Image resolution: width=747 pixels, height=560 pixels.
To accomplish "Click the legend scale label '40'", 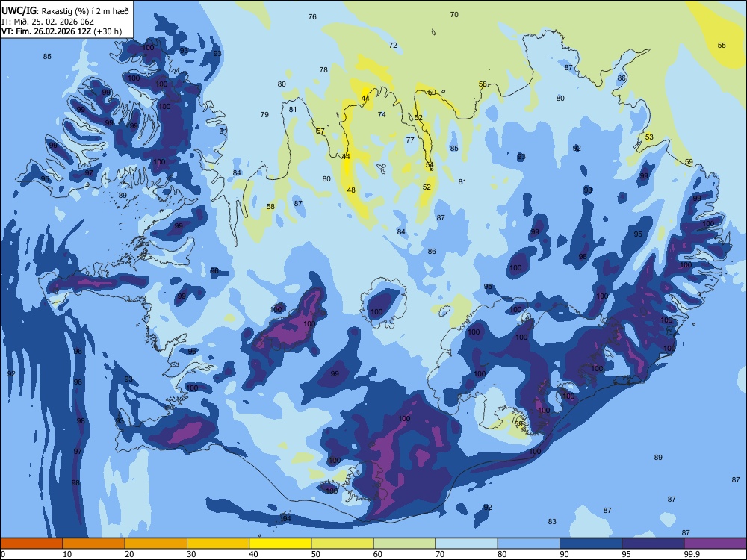I will point(253,554).
